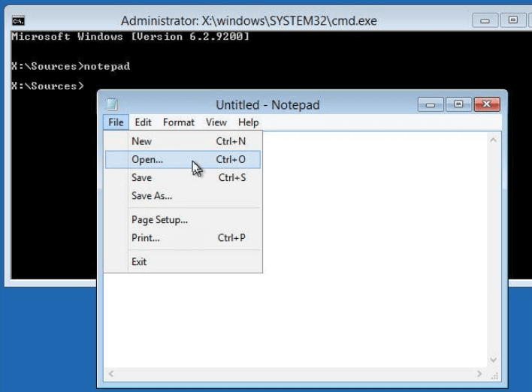Click the Notepad icon in the title bar
Image resolution: width=532 pixels, height=392 pixels.
pyautogui.click(x=111, y=104)
